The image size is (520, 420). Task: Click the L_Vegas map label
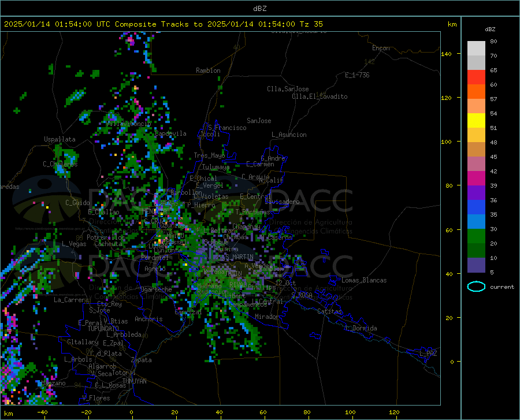pos(75,244)
